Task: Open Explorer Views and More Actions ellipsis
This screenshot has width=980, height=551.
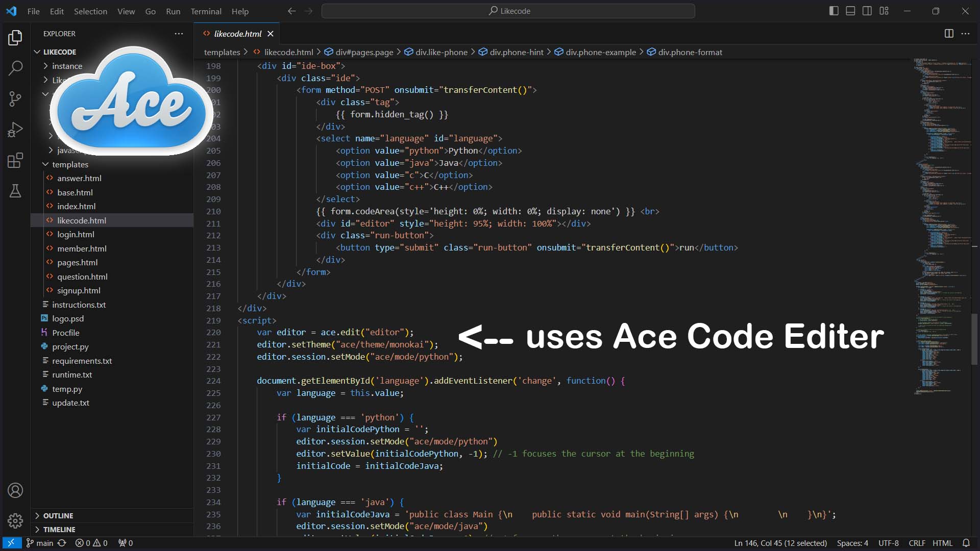Action: click(179, 34)
